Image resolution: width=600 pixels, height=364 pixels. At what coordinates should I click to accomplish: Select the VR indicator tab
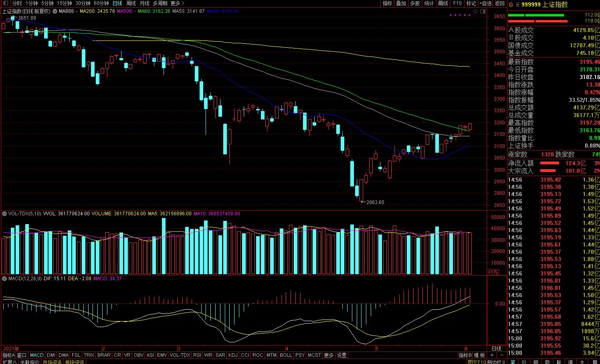(x=127, y=355)
